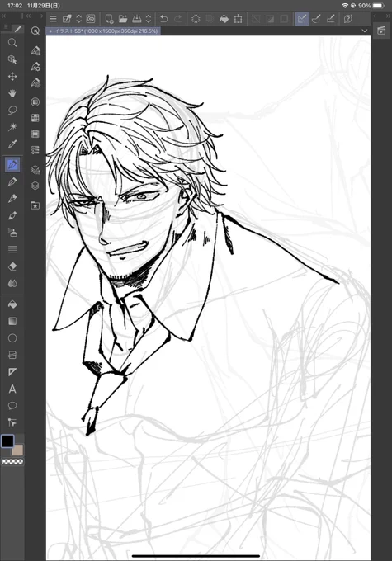Open the Material palette star folder icon
Viewport: 392px width, 561px height.
click(35, 205)
